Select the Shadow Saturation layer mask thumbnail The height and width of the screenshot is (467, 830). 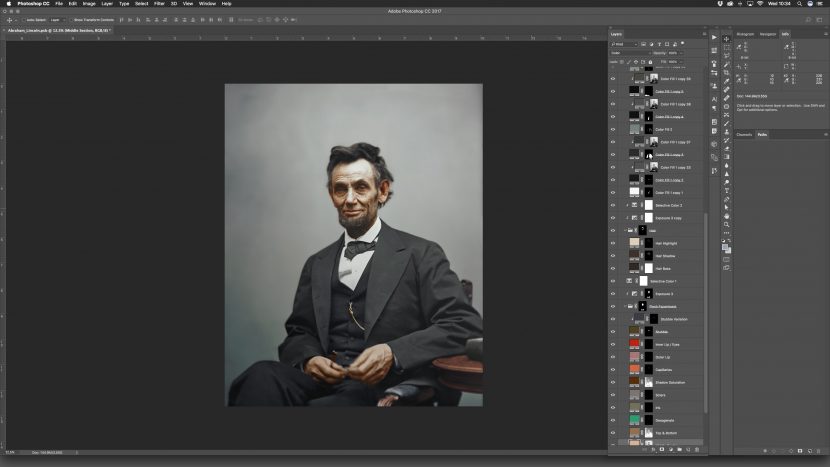pyautogui.click(x=648, y=382)
